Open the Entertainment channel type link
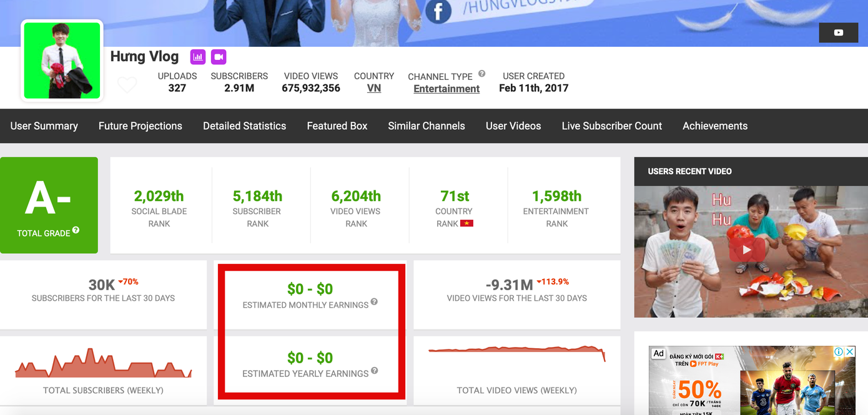868x415 pixels. click(x=446, y=89)
